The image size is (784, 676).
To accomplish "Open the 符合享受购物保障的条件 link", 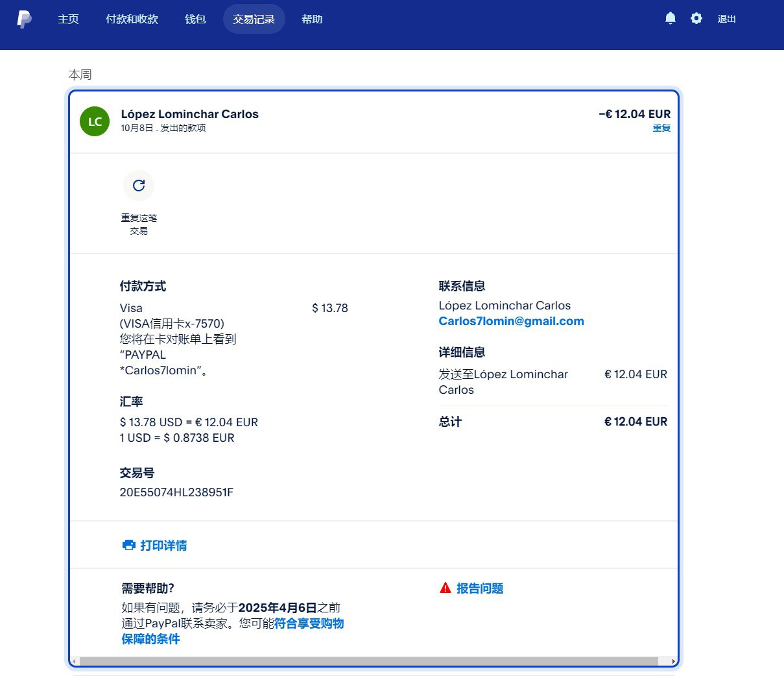I will tap(309, 623).
